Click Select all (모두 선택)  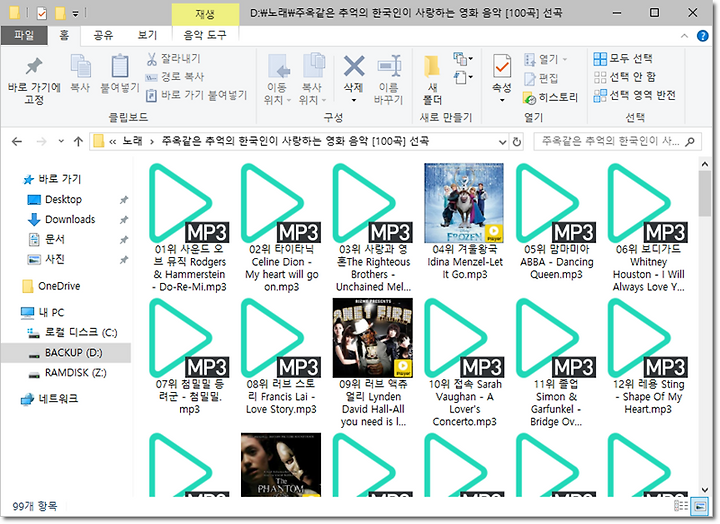(623, 58)
